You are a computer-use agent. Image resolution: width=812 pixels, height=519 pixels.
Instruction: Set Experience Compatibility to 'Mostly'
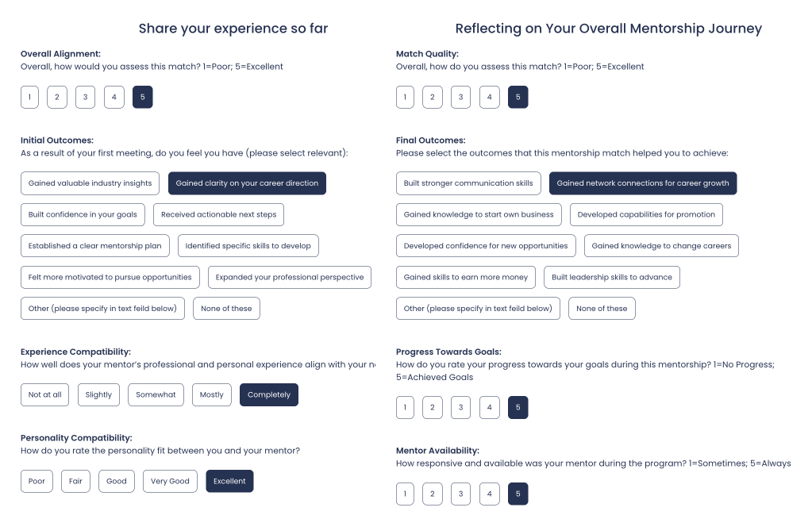212,394
